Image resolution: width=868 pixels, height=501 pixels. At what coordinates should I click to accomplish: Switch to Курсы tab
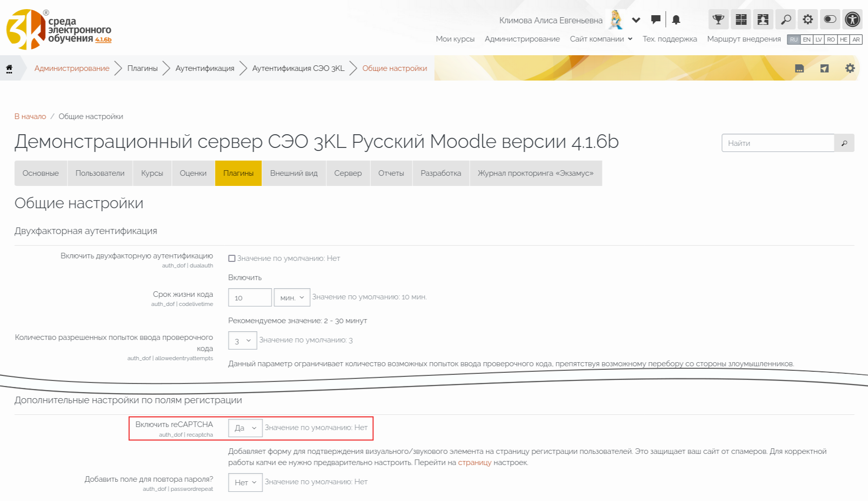click(152, 173)
